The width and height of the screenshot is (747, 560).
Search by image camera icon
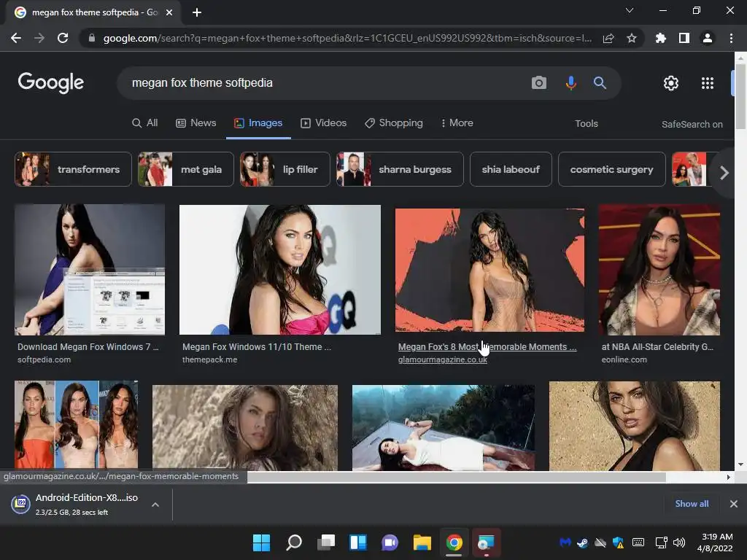(539, 83)
